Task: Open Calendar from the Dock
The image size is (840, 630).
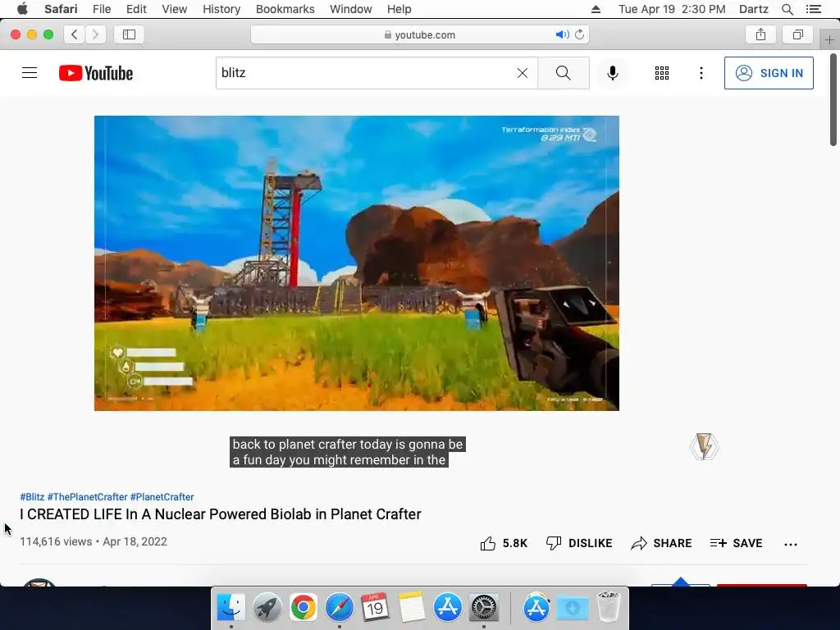Action: coord(375,608)
